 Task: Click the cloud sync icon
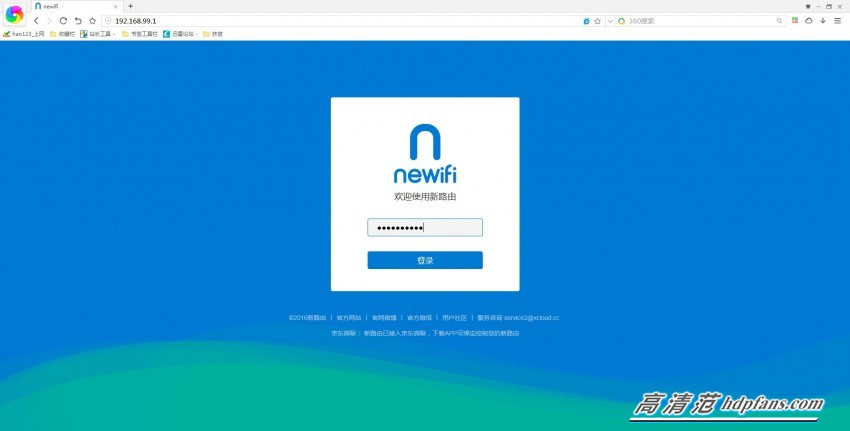click(x=809, y=21)
